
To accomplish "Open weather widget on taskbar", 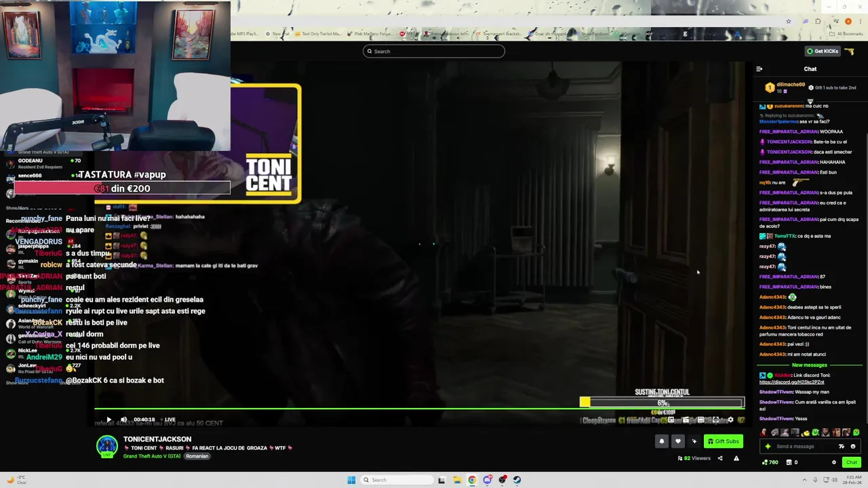I will pyautogui.click(x=17, y=480).
